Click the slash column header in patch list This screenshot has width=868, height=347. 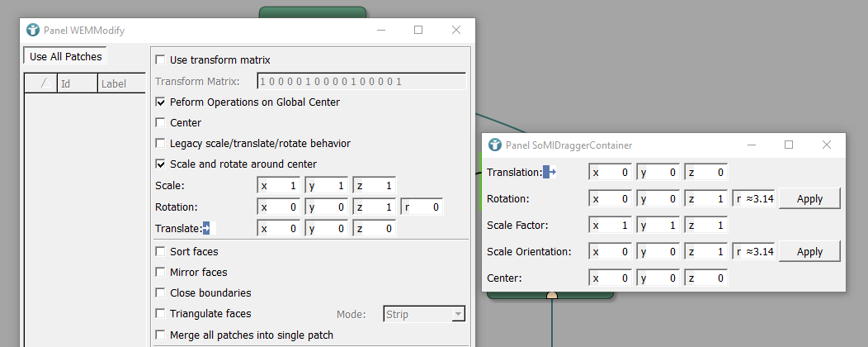click(43, 83)
